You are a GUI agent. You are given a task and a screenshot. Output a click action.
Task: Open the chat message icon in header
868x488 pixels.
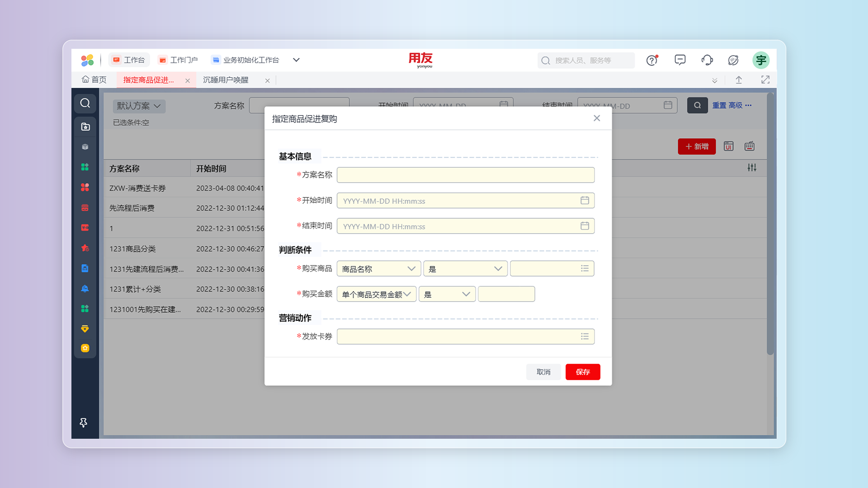tap(679, 60)
